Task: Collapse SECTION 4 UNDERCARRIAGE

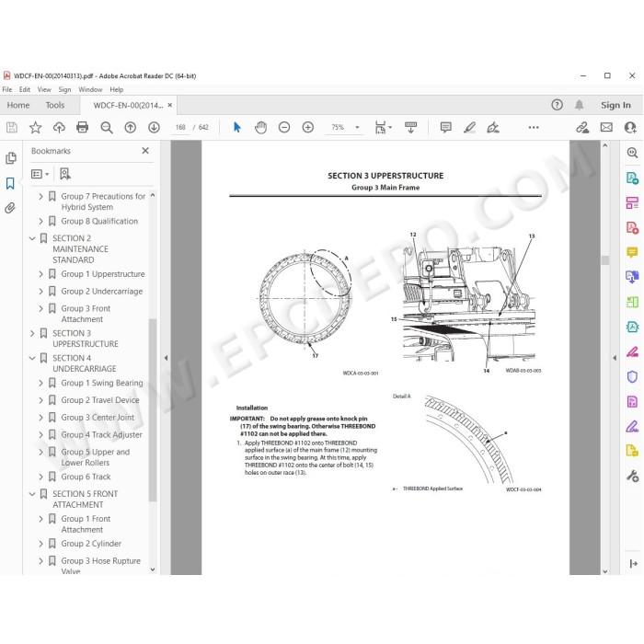Action: (x=32, y=358)
